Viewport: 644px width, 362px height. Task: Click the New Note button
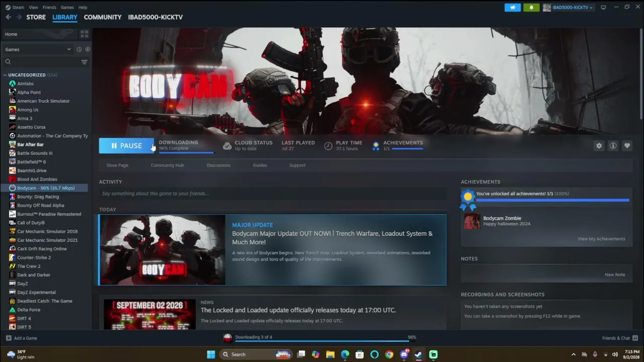[615, 275]
